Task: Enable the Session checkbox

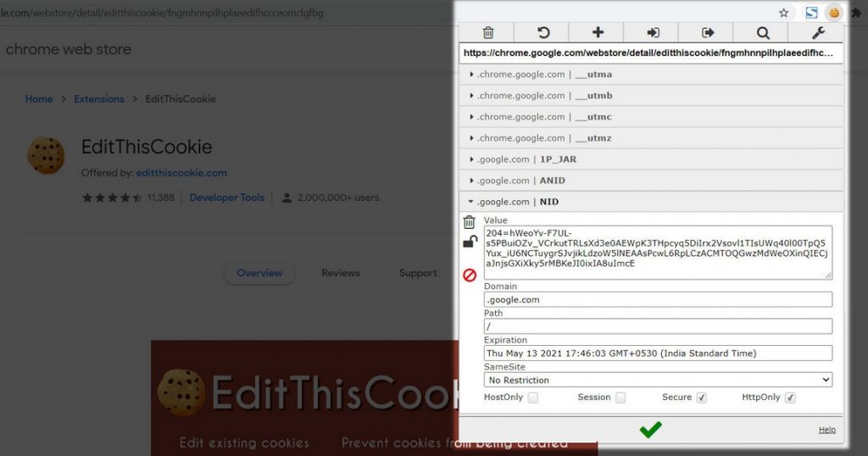Action: click(x=620, y=398)
